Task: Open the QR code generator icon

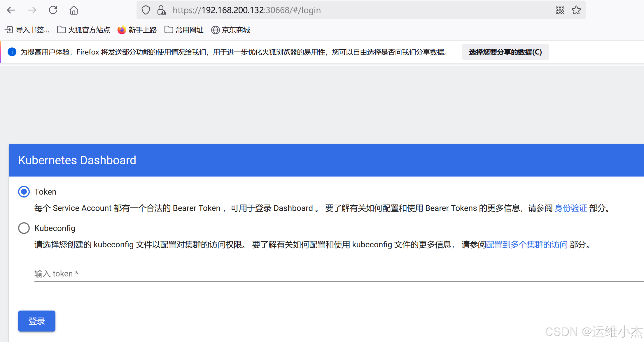Action: pyautogui.click(x=560, y=10)
